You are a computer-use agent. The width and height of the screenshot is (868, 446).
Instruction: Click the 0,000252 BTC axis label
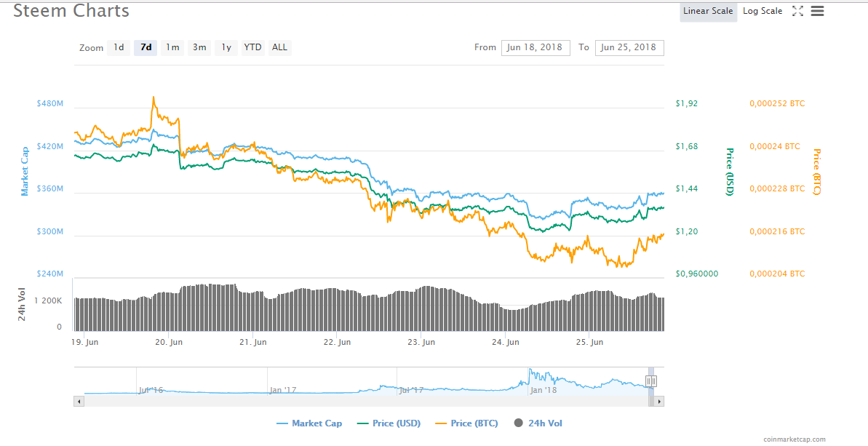(x=777, y=103)
